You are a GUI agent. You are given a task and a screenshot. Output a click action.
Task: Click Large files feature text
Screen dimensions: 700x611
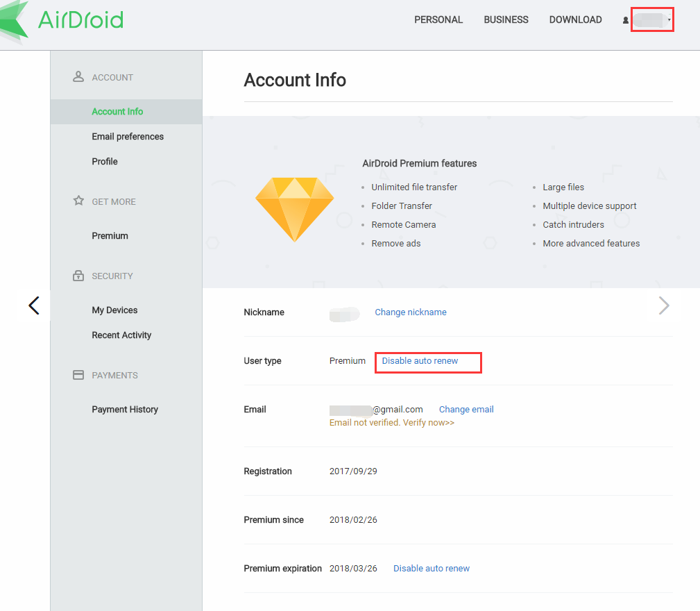[563, 187]
